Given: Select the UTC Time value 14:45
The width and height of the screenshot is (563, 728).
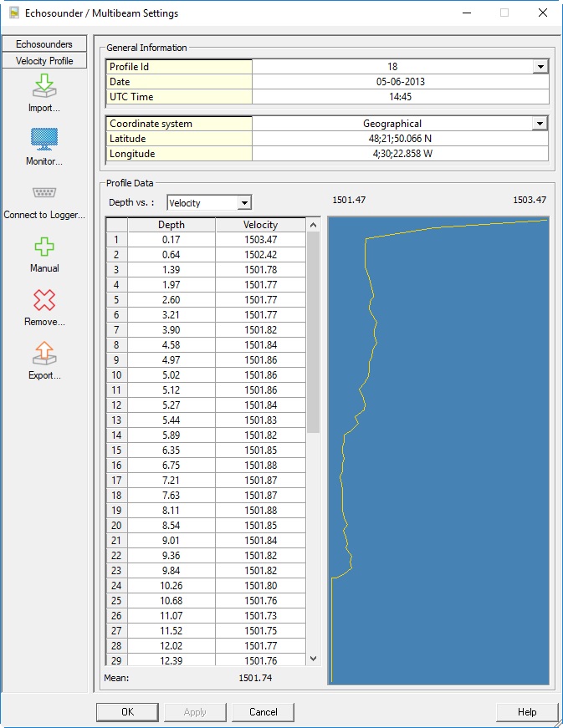Looking at the screenshot, I should [400, 97].
